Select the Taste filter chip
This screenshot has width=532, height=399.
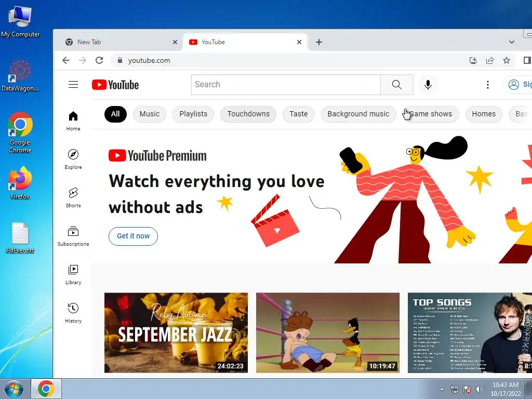click(299, 114)
